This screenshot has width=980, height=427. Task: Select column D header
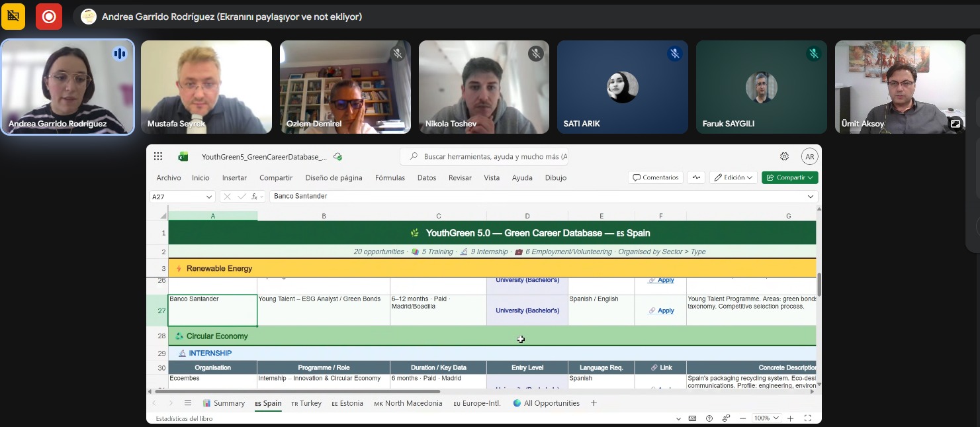[527, 216]
